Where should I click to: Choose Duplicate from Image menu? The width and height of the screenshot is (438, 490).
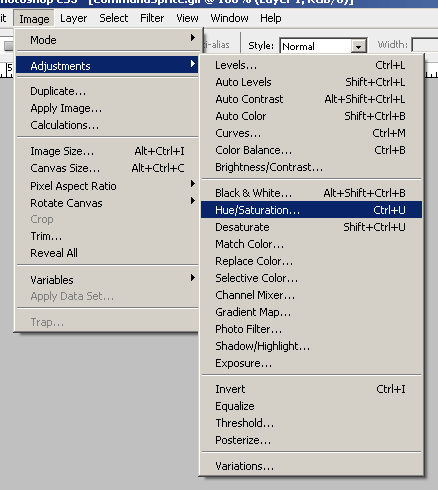tap(107, 91)
